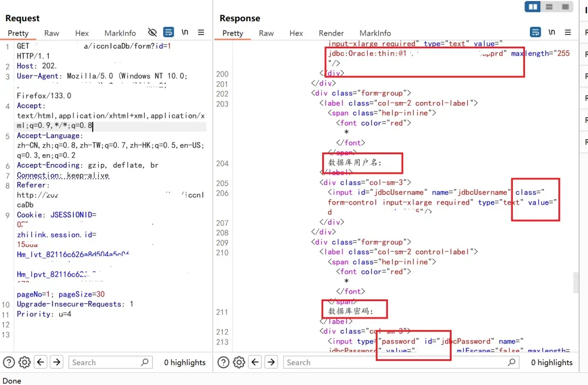Open Response MarkInfo tab
The image size is (588, 385).
[375, 33]
